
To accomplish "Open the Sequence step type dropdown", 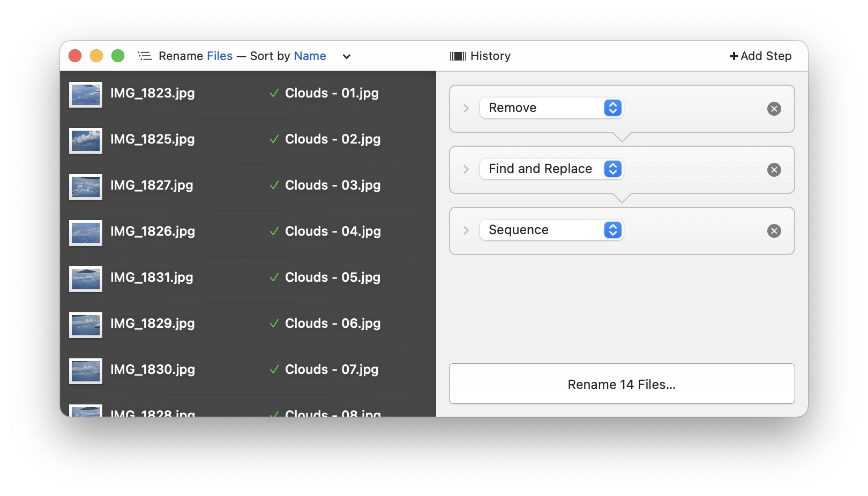I will (x=551, y=230).
